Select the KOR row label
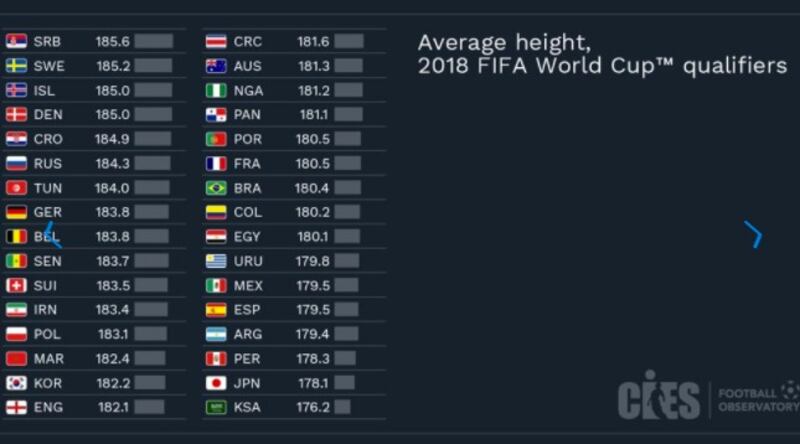 (48, 383)
